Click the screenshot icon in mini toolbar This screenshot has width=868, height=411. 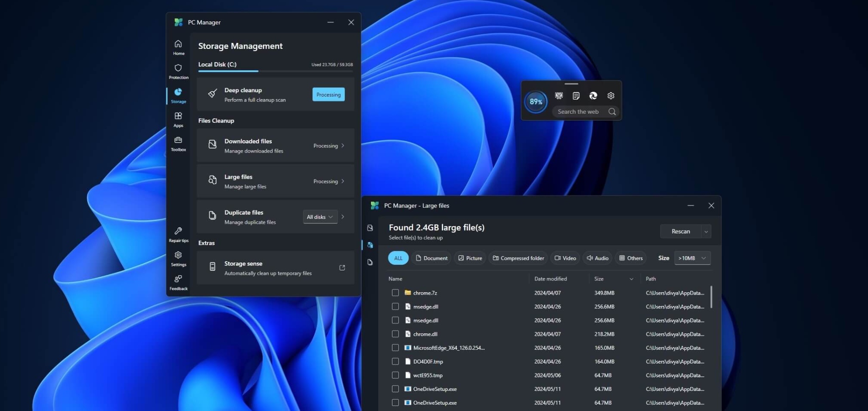pos(559,96)
